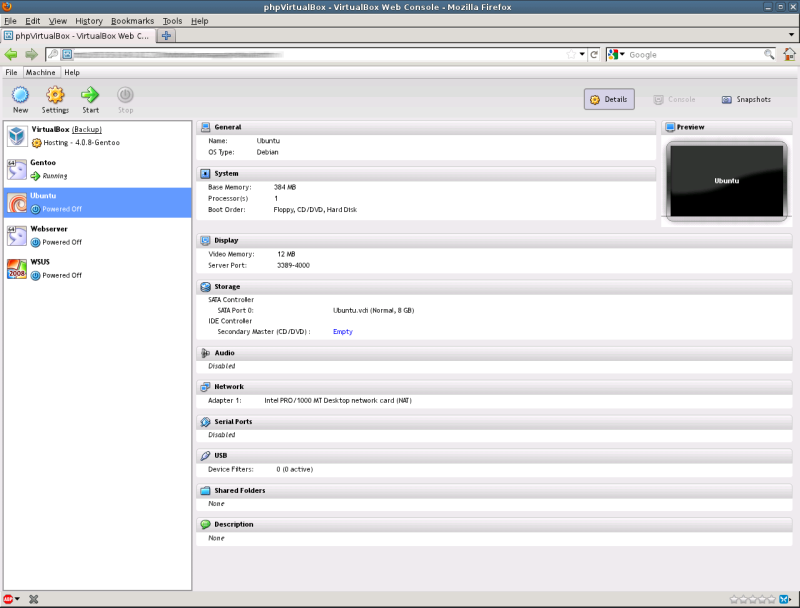
Task: Switch to the Snapshots view
Action: (x=746, y=99)
